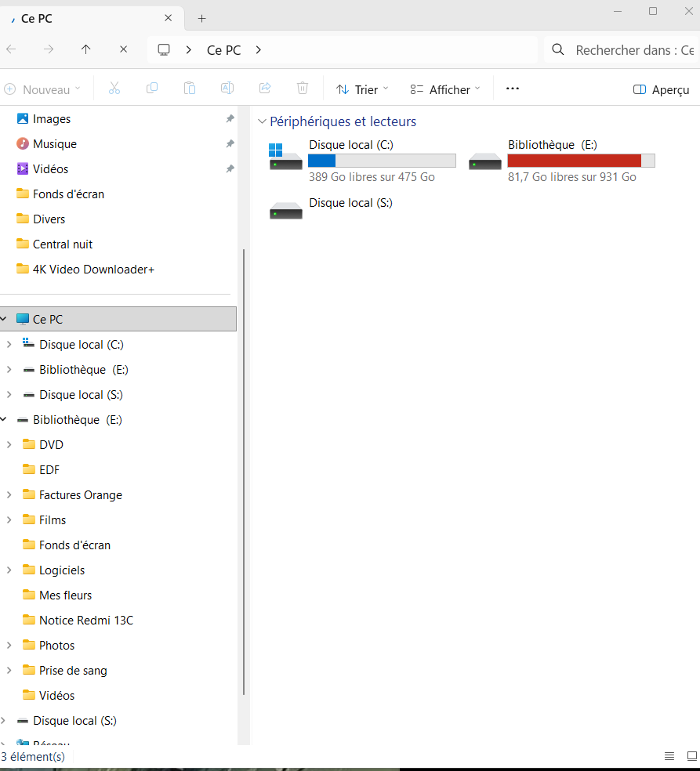Expand the DVD folder's chevron
Screen dimensions: 700x771
pyautogui.click(x=9, y=444)
